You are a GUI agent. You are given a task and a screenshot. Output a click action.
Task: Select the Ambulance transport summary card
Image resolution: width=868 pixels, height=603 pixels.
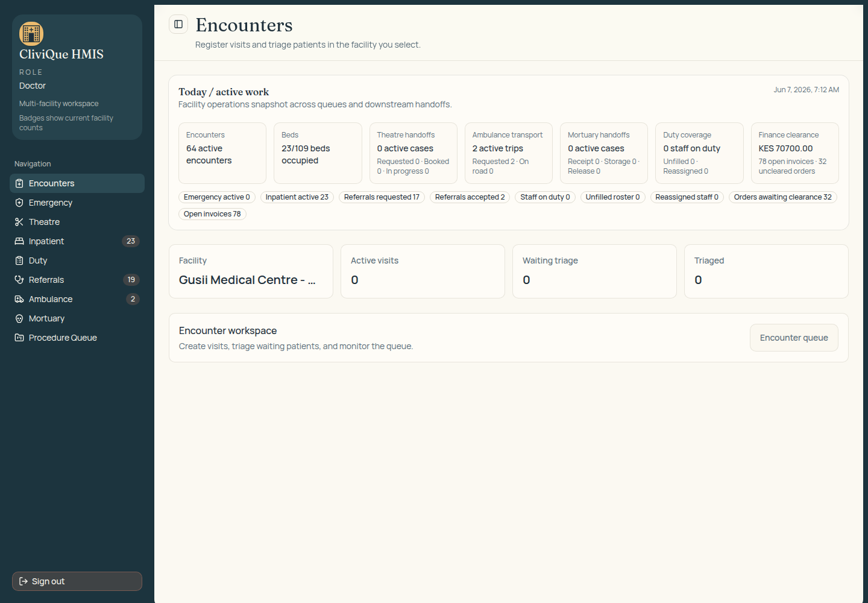(x=509, y=153)
